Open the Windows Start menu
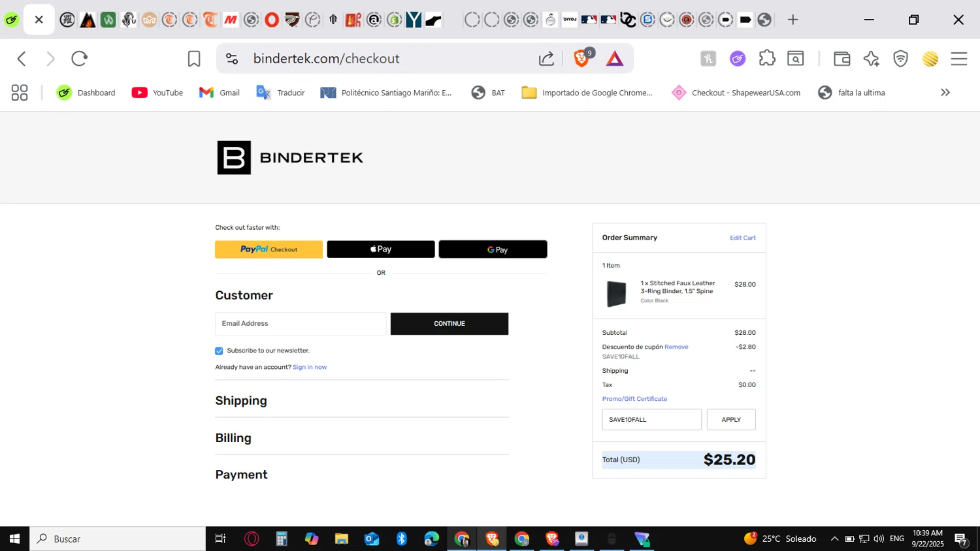This screenshot has width=980, height=551. pyautogui.click(x=14, y=539)
